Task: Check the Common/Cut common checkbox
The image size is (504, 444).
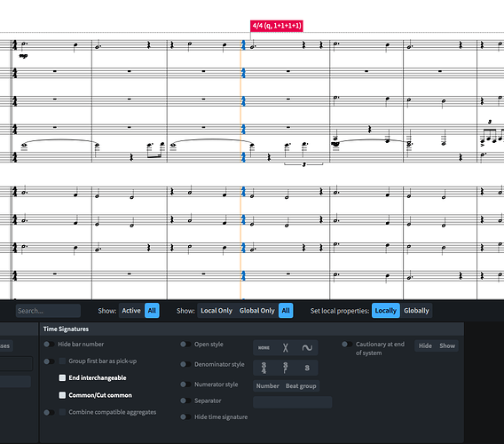Action: click(62, 395)
